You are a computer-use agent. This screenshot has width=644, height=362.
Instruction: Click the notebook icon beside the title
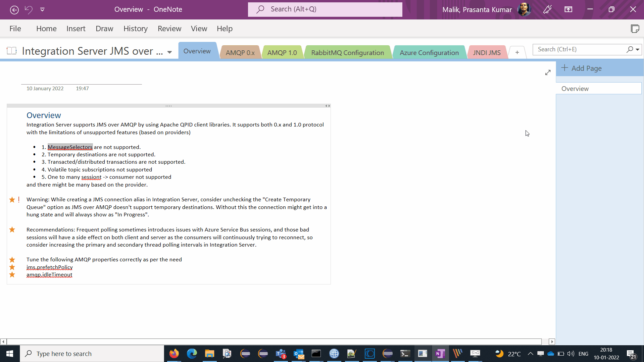click(12, 51)
